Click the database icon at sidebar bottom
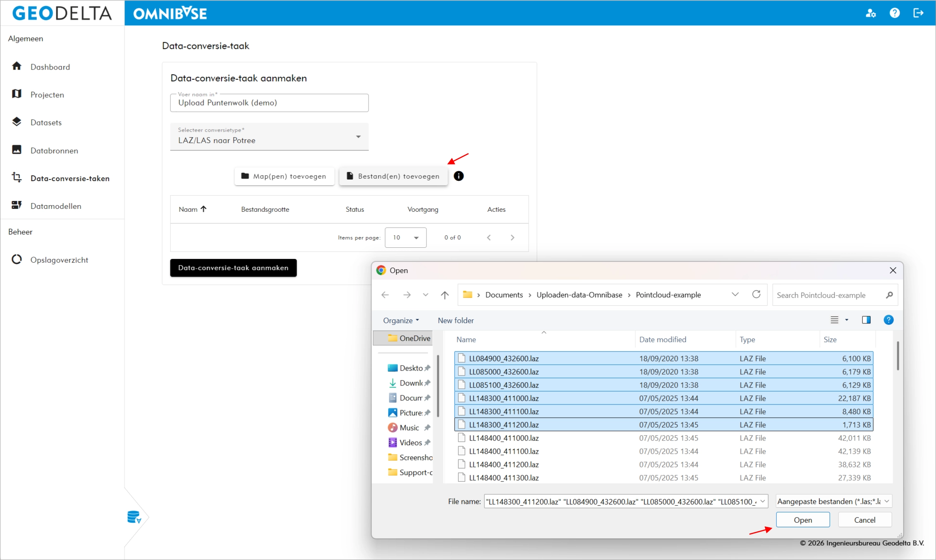This screenshot has width=936, height=560. tap(134, 517)
